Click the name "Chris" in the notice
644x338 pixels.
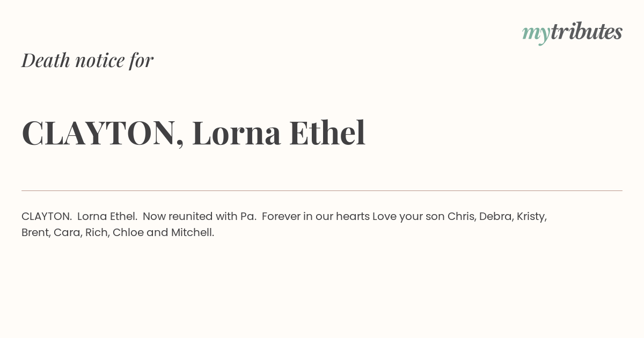pyautogui.click(x=461, y=217)
